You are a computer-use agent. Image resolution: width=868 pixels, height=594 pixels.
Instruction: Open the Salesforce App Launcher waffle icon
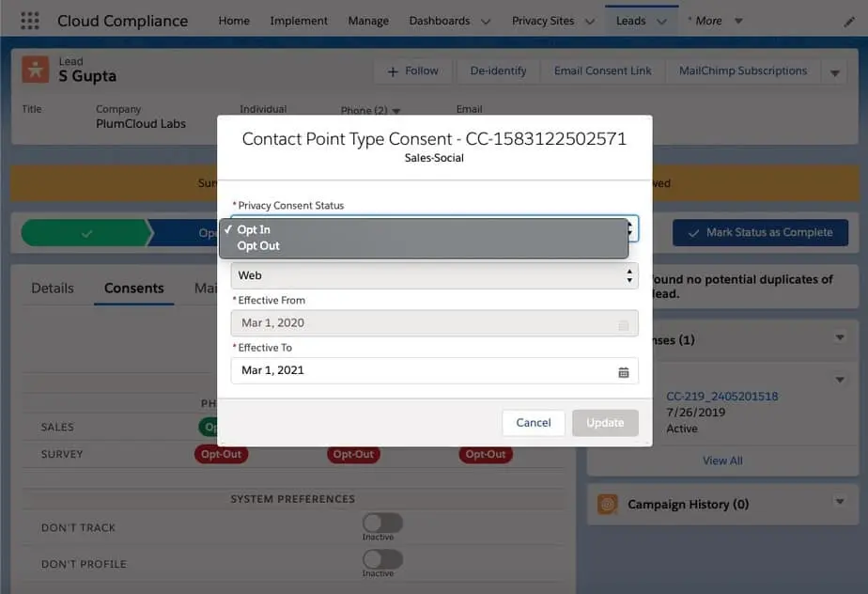[x=28, y=20]
